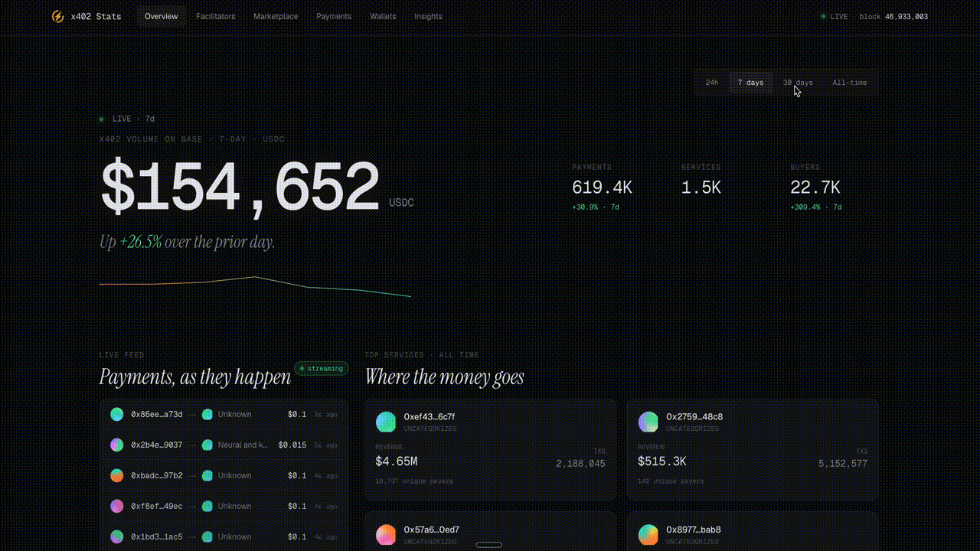
Task: Click recipient icon in 0xbadc…97b2 row
Action: pos(207,475)
